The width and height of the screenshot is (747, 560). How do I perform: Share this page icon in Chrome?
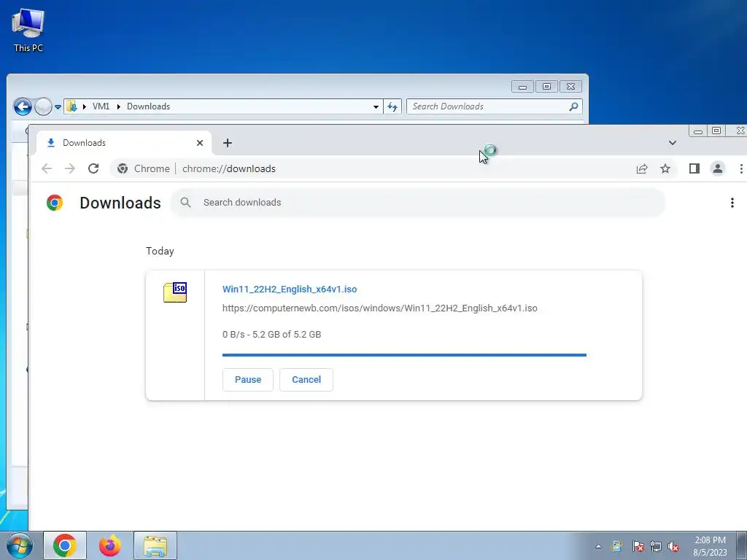(x=642, y=168)
